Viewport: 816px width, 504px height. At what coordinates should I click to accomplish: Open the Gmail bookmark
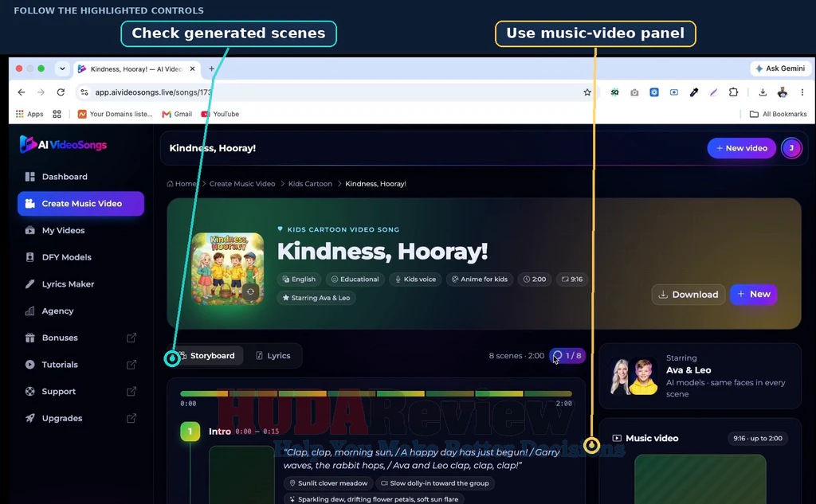click(177, 114)
